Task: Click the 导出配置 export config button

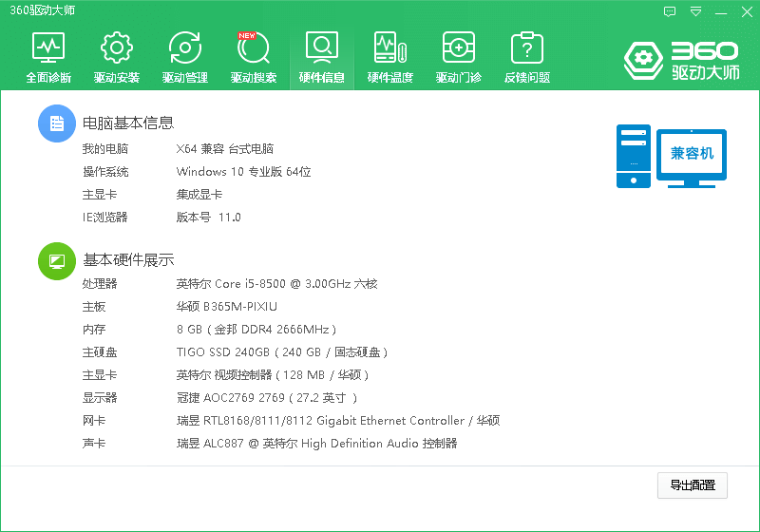Action: tap(693, 485)
